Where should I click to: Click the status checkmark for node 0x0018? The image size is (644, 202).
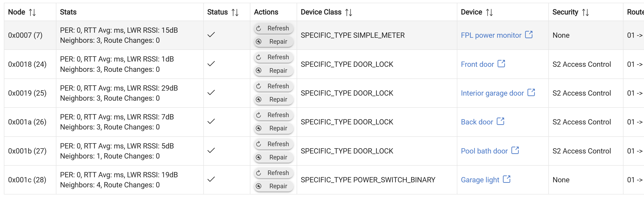click(211, 64)
